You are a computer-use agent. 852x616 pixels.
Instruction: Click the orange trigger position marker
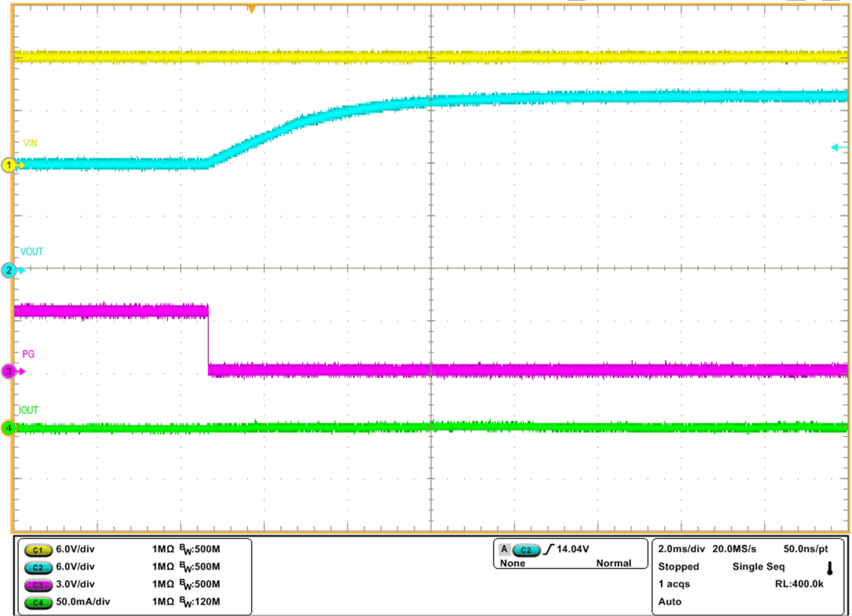point(252,9)
